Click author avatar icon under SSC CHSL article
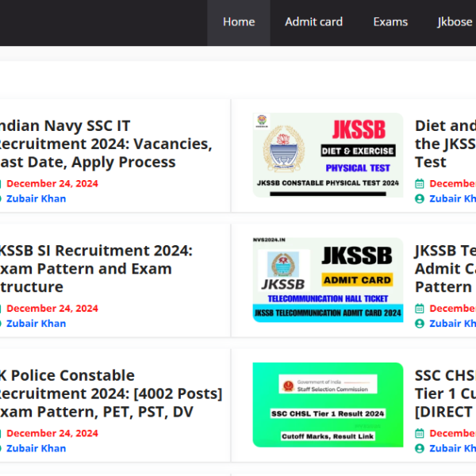This screenshot has height=476, width=476. [x=420, y=448]
